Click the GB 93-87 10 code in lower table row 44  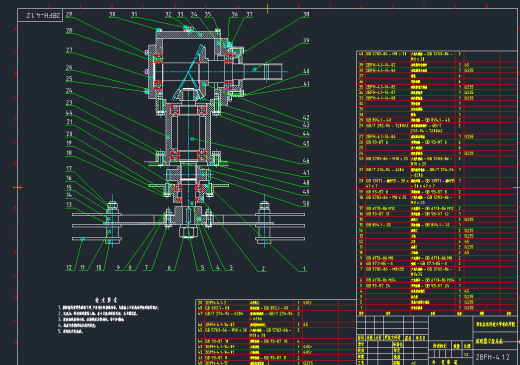[x=216, y=341]
